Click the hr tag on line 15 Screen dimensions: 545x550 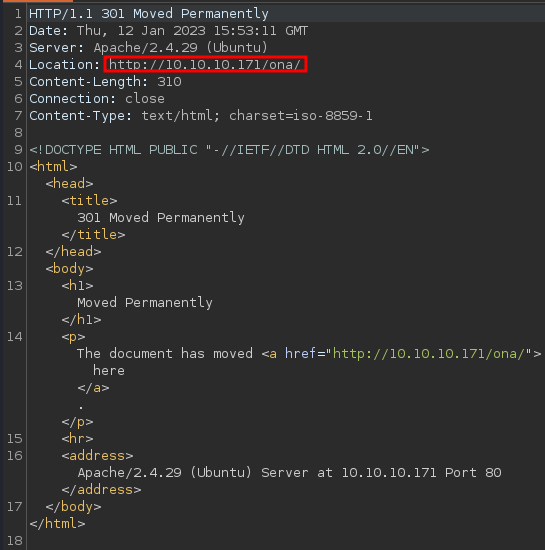click(78, 438)
